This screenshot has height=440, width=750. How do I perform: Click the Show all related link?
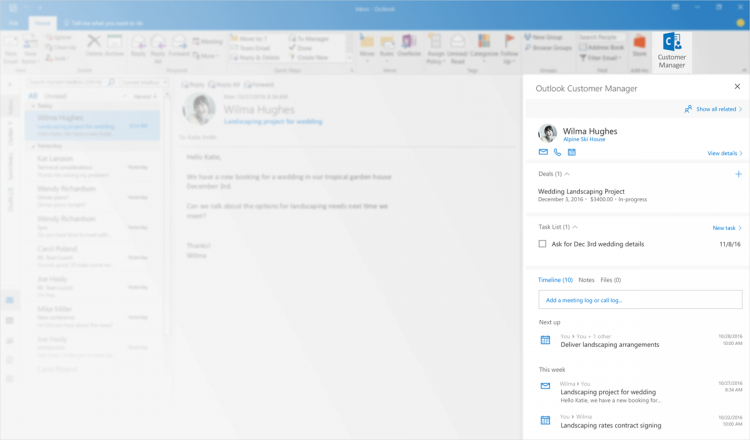(713, 109)
